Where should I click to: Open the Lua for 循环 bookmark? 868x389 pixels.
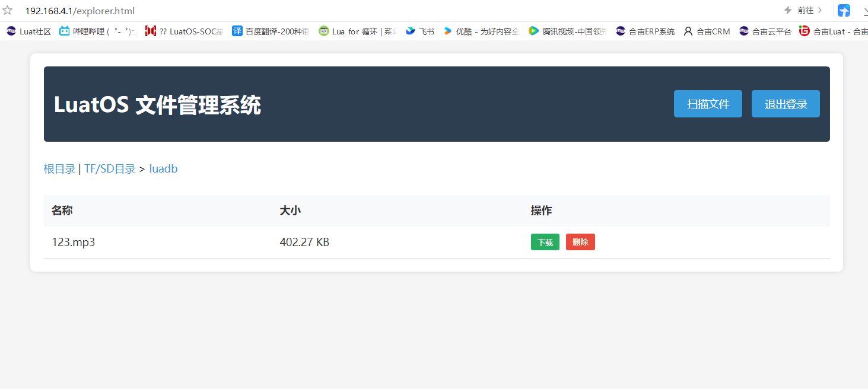tap(358, 31)
